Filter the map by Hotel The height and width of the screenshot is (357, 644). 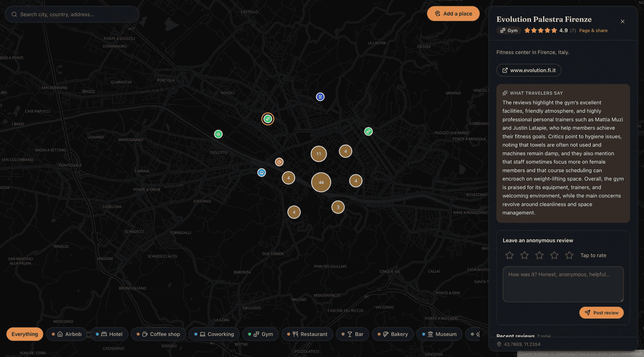pyautogui.click(x=109, y=334)
